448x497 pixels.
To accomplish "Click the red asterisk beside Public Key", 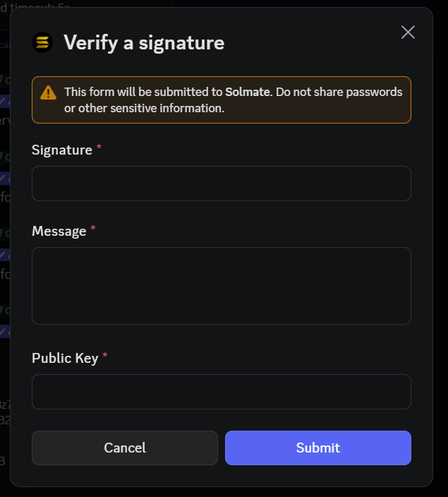I will click(x=105, y=357).
